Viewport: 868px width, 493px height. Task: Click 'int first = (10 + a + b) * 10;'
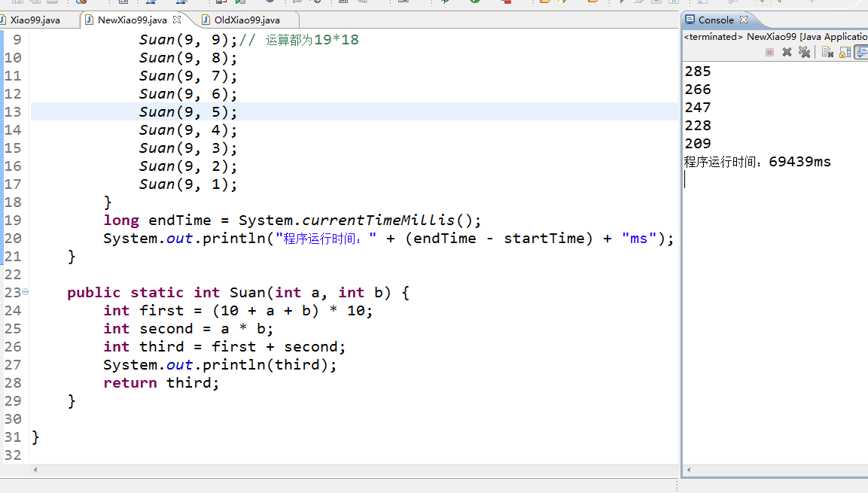tap(238, 311)
